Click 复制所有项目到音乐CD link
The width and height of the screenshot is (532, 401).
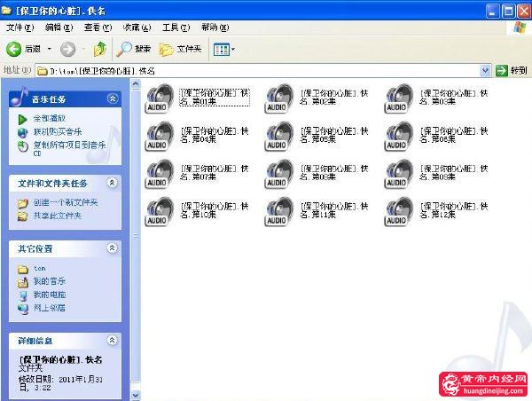pos(69,149)
